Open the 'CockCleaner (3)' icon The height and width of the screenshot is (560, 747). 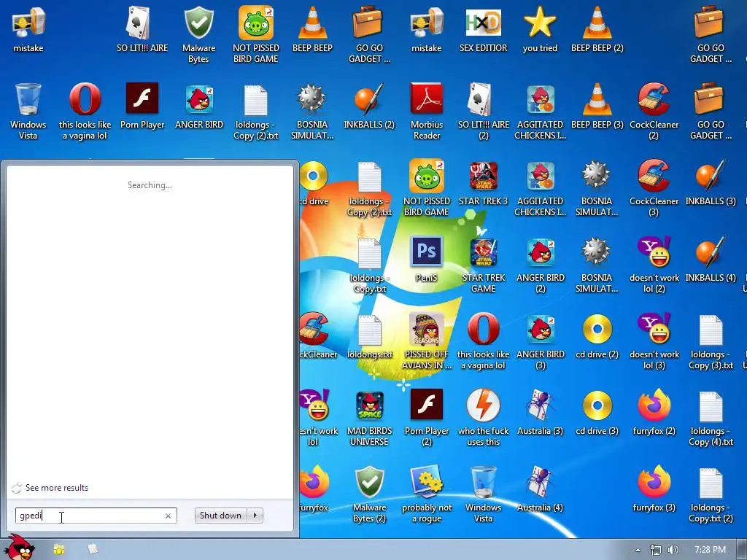(654, 188)
